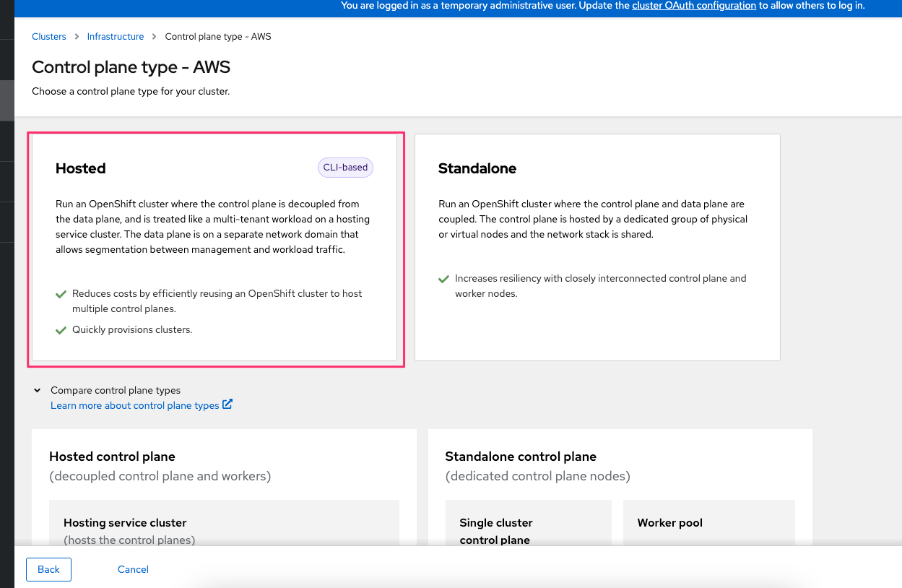
Task: Click the CLI-based label on Hosted card
Action: point(345,168)
